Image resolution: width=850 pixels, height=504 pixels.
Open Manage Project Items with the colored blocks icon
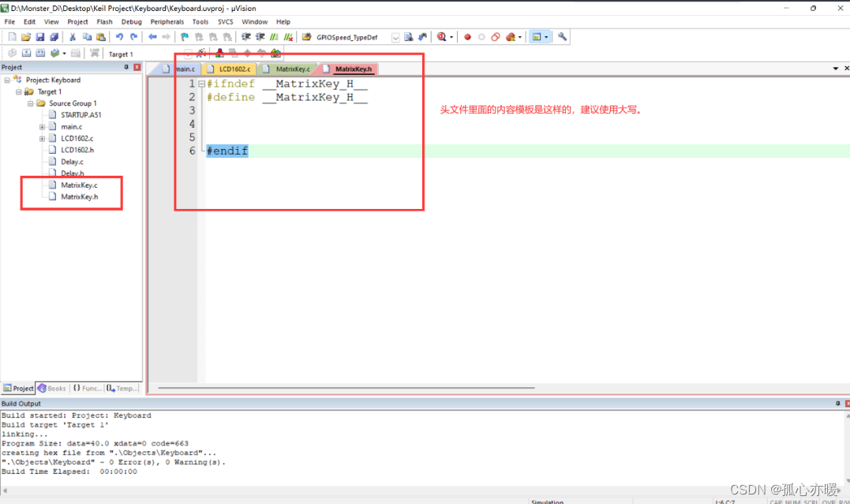point(219,53)
